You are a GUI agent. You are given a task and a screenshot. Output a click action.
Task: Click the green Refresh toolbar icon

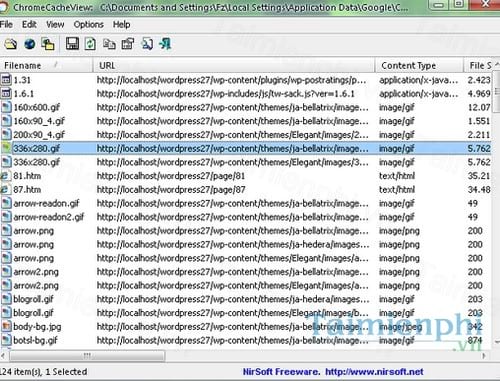coord(90,44)
